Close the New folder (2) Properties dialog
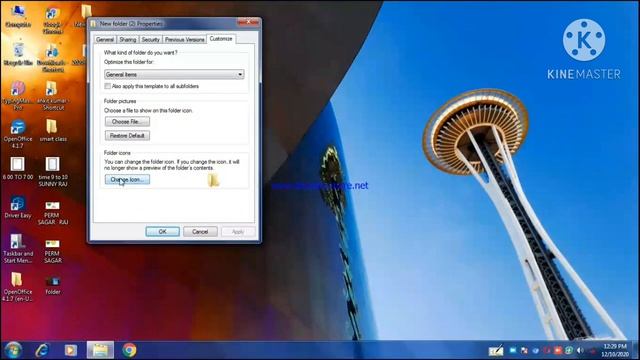 248,22
